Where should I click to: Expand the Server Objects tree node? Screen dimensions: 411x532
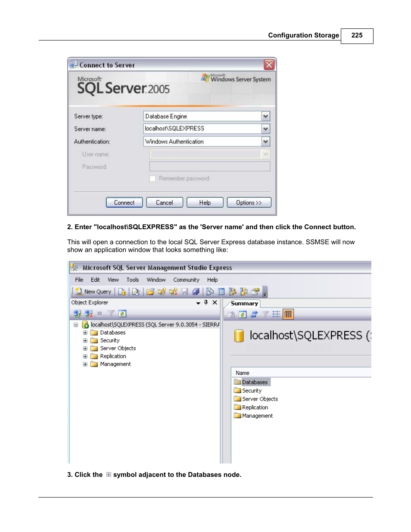(85, 348)
